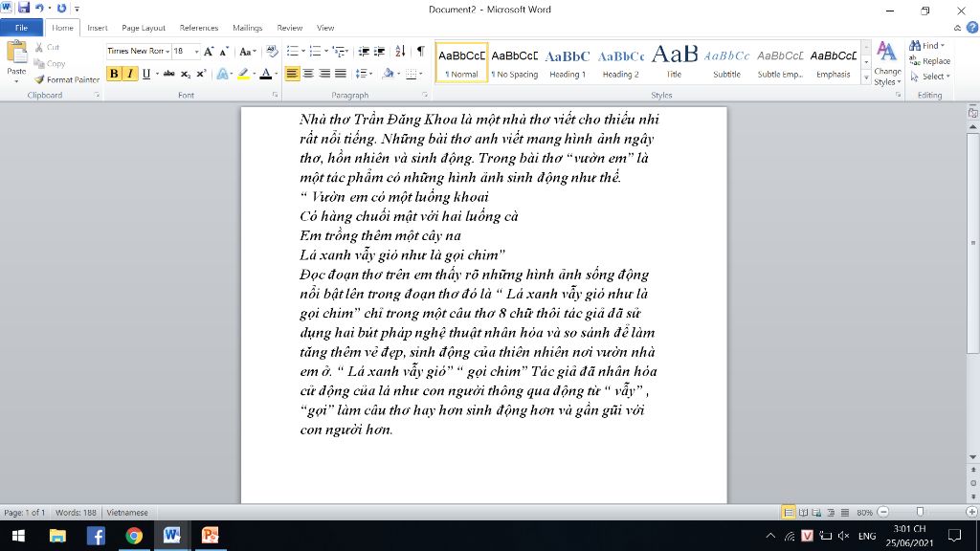Center align the paragraph text
Screen dimensions: 980x551
click(x=308, y=74)
